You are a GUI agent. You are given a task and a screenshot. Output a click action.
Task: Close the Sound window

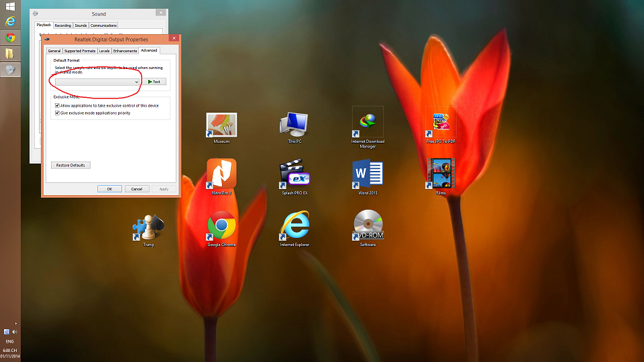point(161,13)
